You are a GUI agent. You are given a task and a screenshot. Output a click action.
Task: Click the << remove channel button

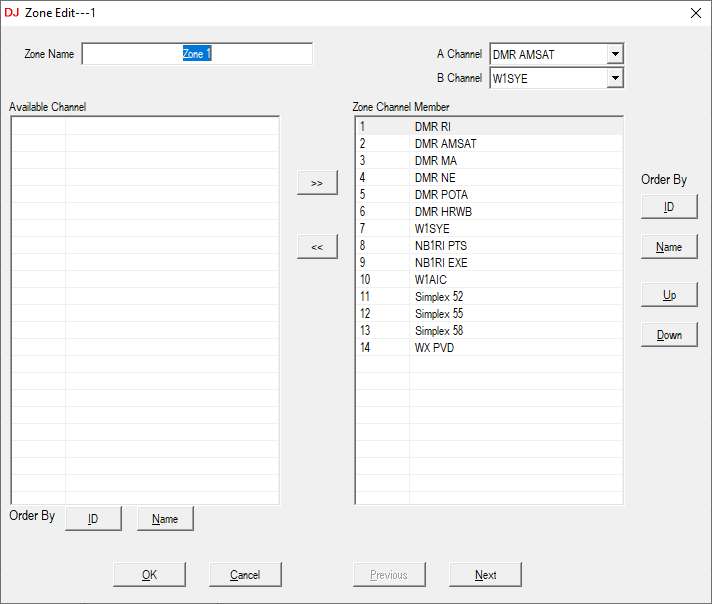[x=317, y=247]
